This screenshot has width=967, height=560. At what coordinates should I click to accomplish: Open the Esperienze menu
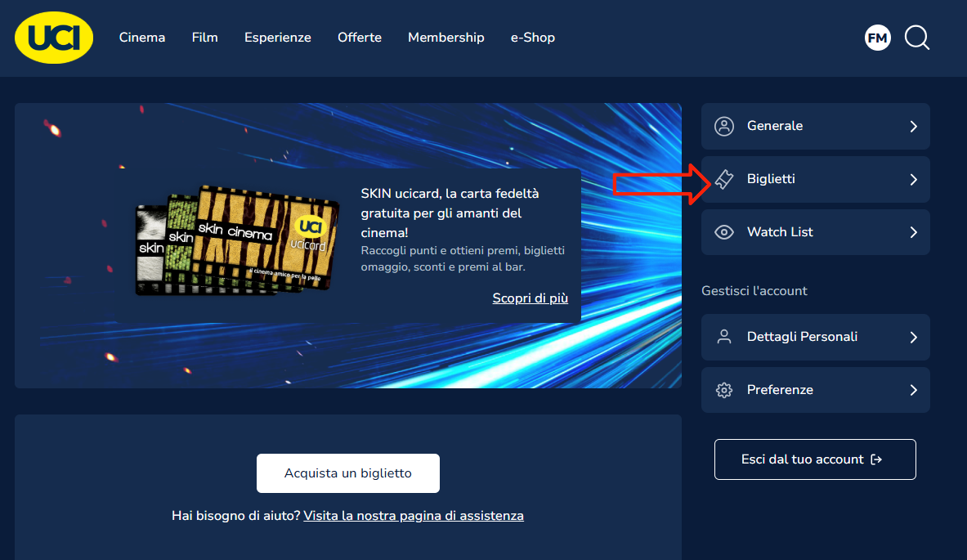pos(278,38)
